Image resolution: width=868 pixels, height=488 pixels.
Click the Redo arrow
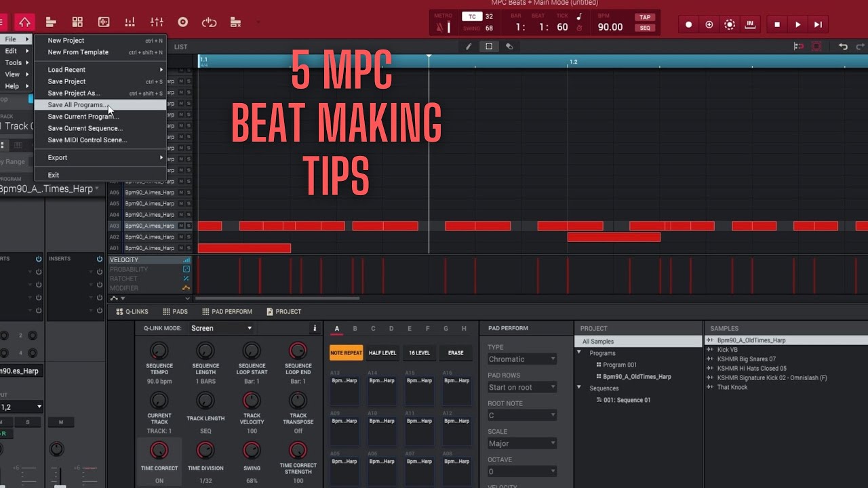(859, 47)
